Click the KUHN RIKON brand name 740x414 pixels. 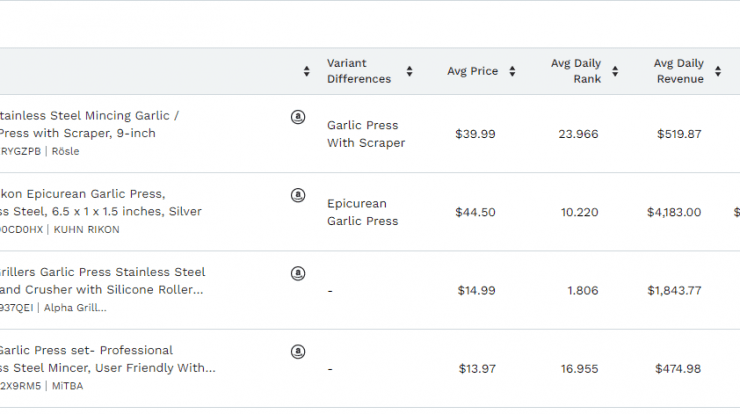click(x=86, y=230)
